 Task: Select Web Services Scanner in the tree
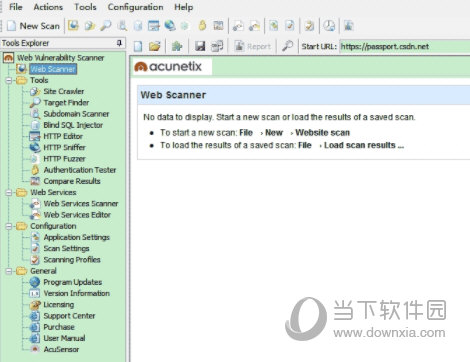click(81, 204)
